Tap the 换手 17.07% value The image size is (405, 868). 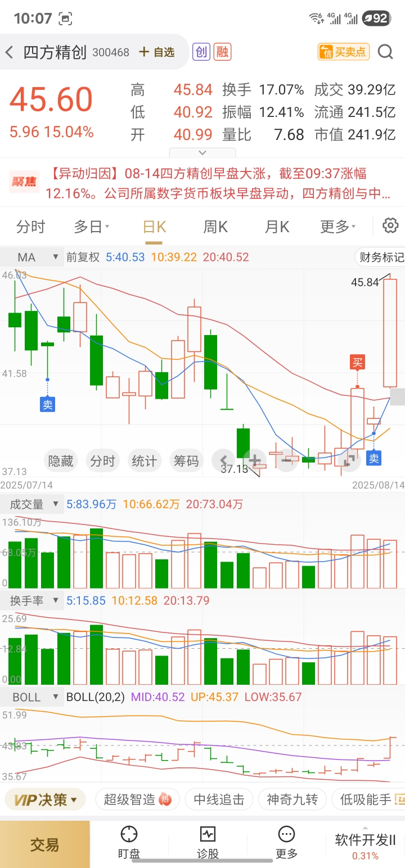pos(281,90)
